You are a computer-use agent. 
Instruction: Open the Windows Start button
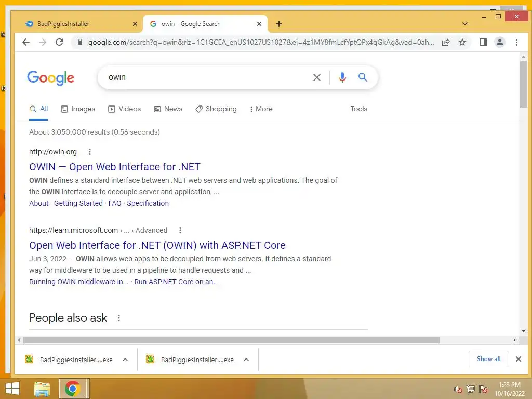tap(12, 389)
